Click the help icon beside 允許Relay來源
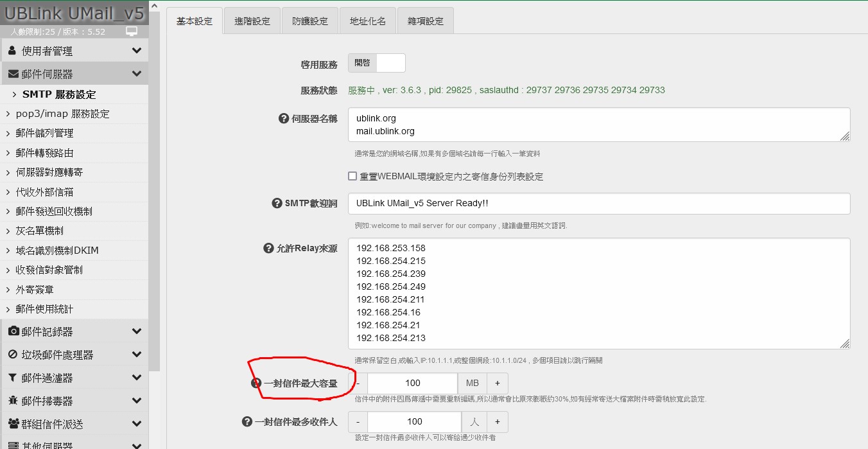868x449 pixels. pos(268,249)
